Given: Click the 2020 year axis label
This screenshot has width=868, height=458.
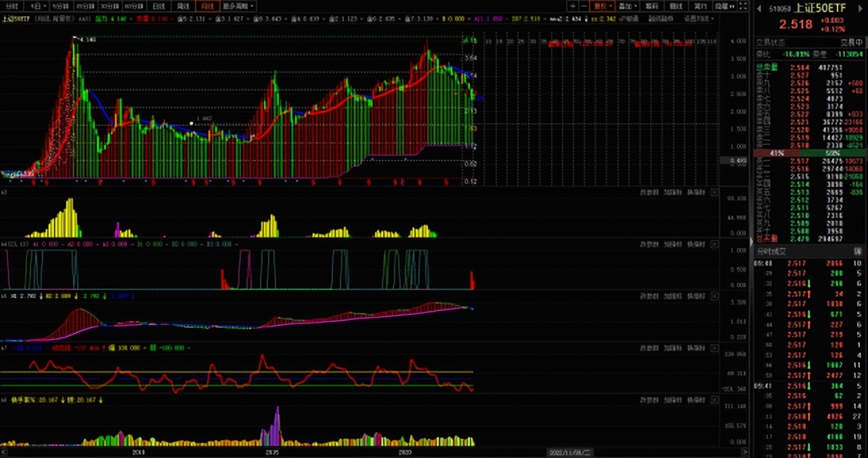Looking at the screenshot, I should coord(404,451).
